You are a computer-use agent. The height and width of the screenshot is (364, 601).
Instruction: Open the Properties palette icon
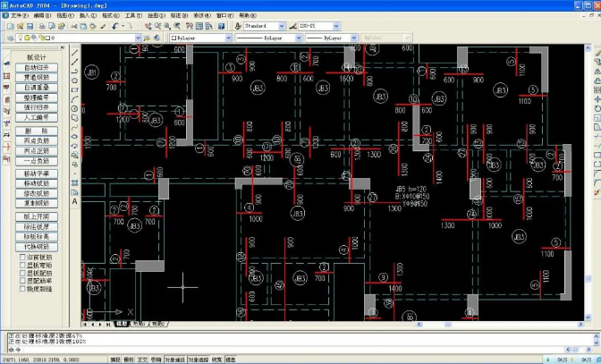(190, 26)
